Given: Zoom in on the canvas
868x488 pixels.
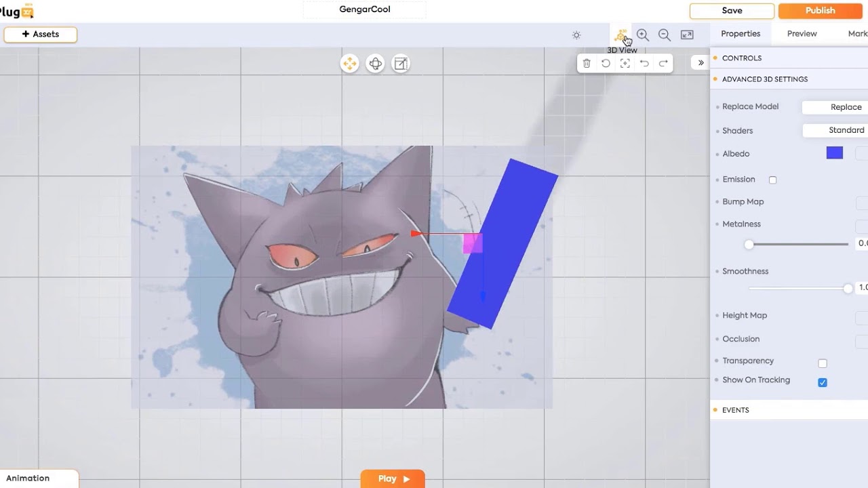Looking at the screenshot, I should point(643,35).
